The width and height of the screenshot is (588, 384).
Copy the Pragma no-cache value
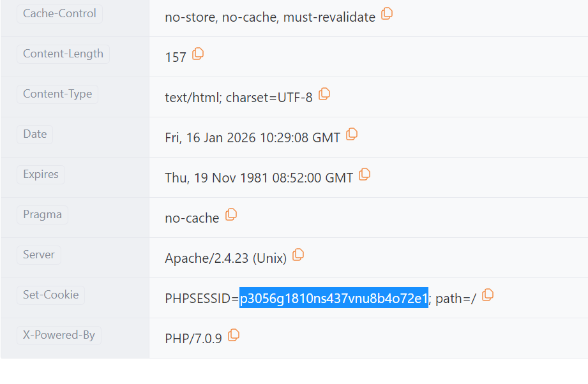point(230,215)
